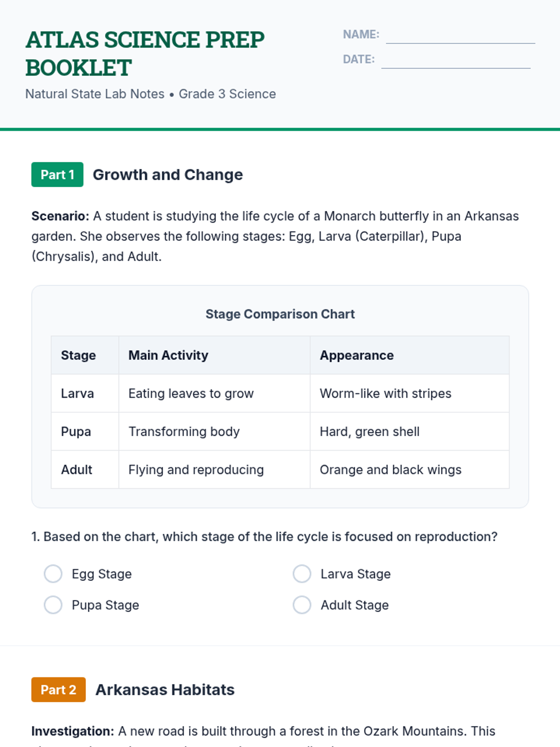Pick the Pupa Stage radio button
The height and width of the screenshot is (747, 560).
point(53,605)
